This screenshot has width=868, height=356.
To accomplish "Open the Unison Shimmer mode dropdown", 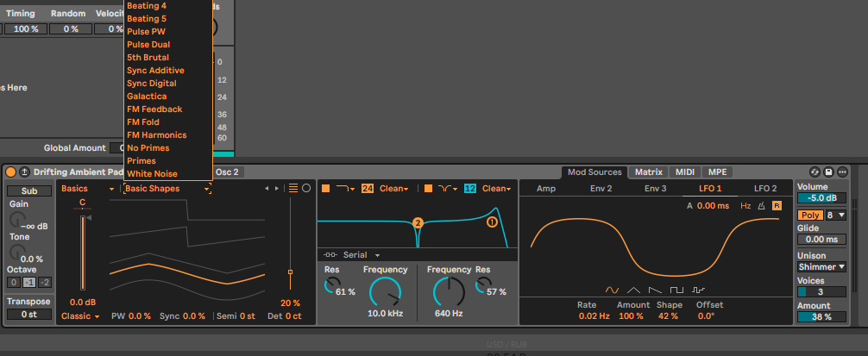I will click(x=821, y=267).
